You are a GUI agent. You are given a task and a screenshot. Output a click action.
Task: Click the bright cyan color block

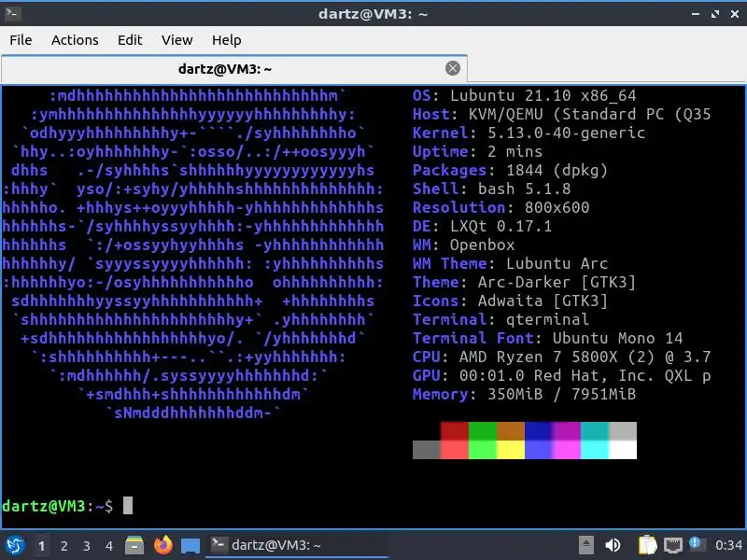[x=595, y=450]
